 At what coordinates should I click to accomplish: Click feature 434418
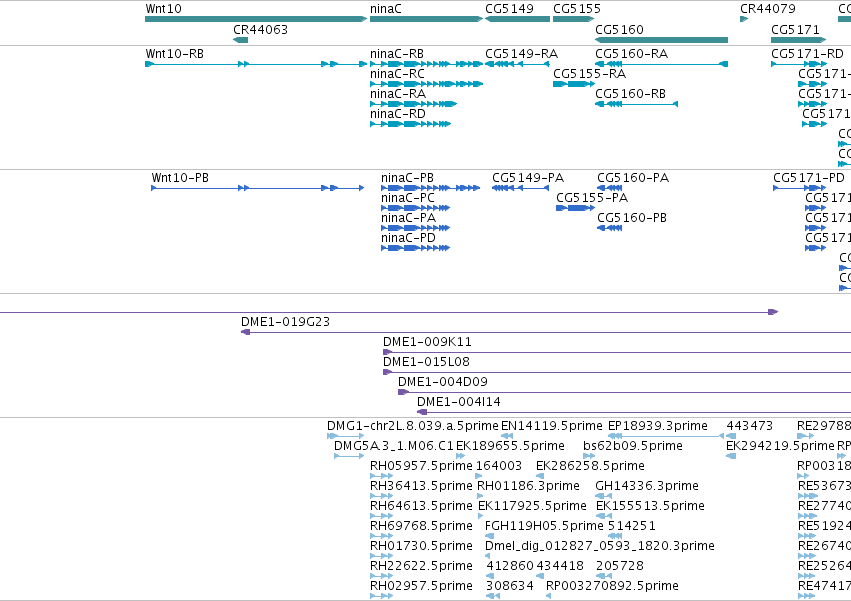541,577
